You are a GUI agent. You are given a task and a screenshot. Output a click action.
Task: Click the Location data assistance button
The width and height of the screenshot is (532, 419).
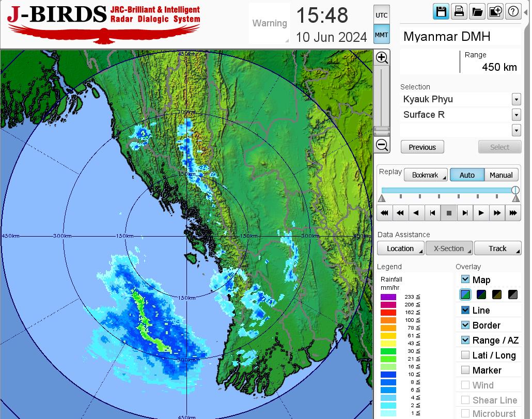(400, 249)
